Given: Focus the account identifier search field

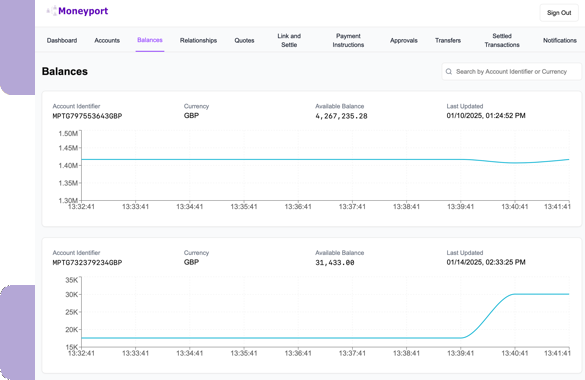Looking at the screenshot, I should click(x=512, y=72).
